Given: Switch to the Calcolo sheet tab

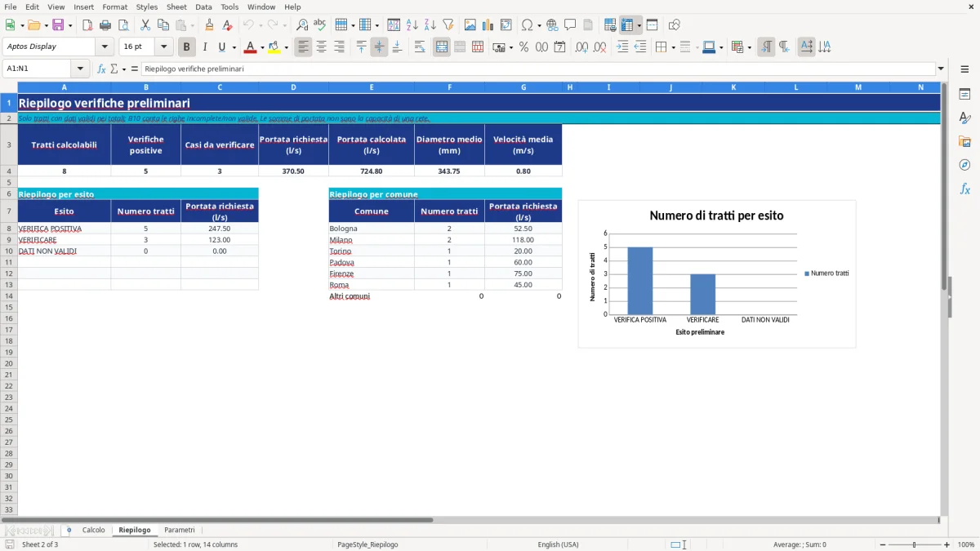Looking at the screenshot, I should pos(94,531).
